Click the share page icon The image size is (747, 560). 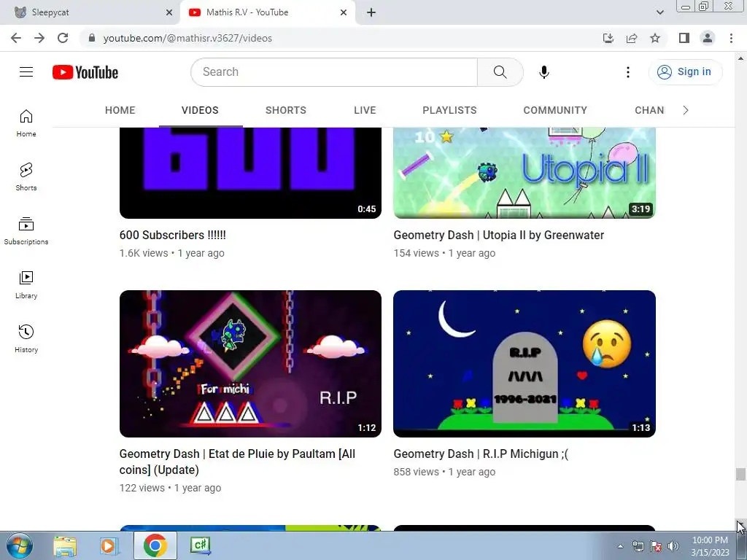tap(632, 38)
